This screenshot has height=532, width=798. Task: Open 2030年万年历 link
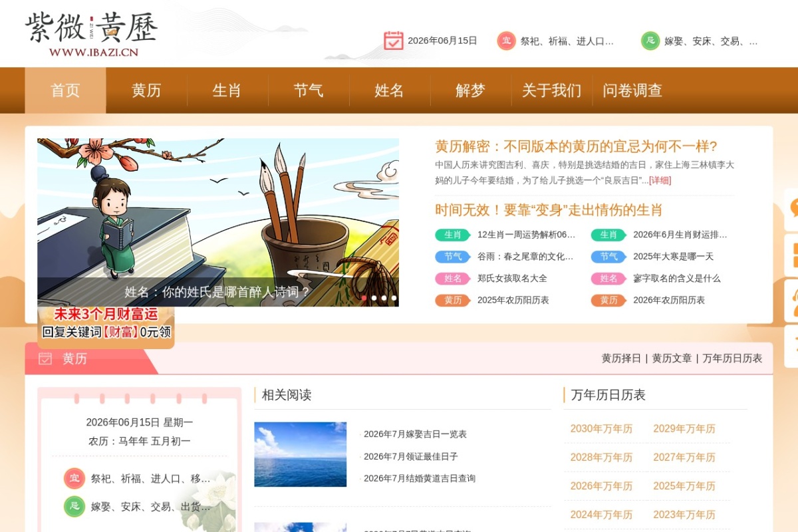pyautogui.click(x=601, y=429)
